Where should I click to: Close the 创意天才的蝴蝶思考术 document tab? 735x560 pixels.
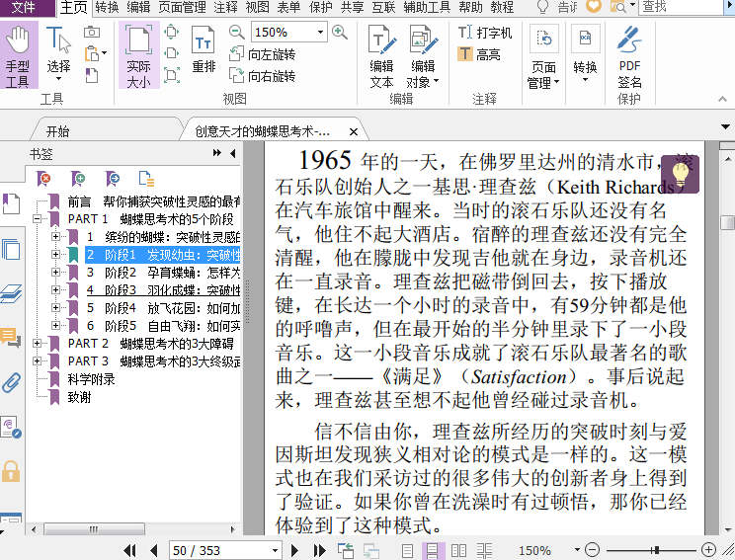pos(354,131)
